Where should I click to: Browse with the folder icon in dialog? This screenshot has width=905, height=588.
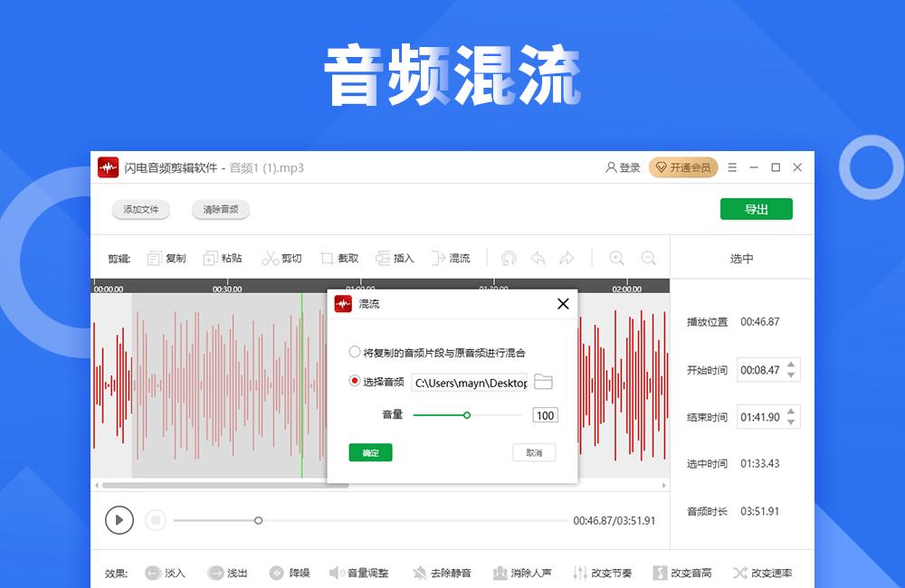pyautogui.click(x=543, y=382)
